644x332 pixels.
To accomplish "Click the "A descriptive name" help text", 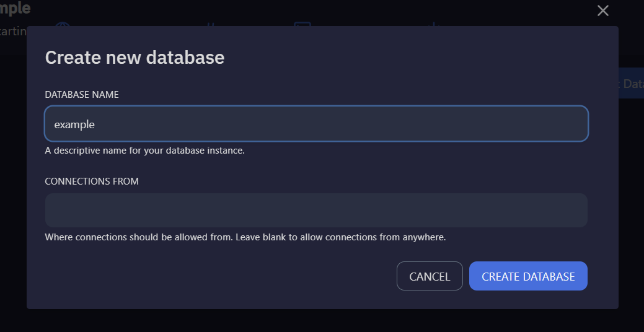I will tap(144, 151).
